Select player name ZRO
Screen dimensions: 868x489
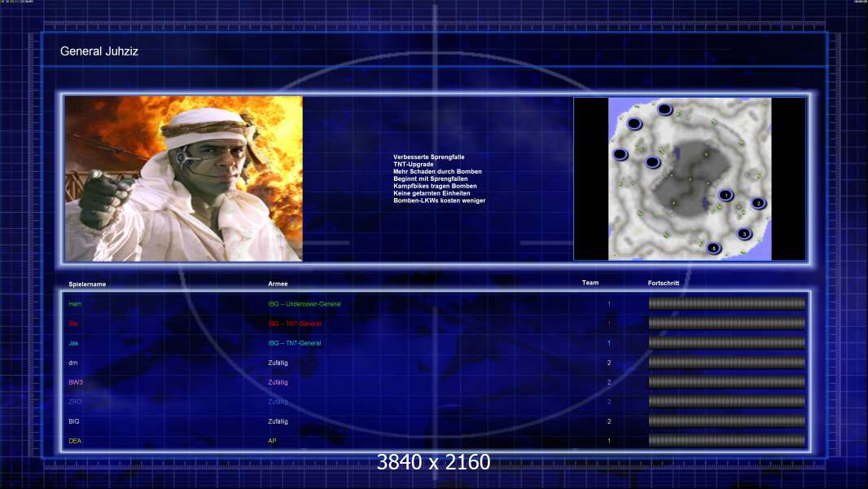tap(75, 402)
